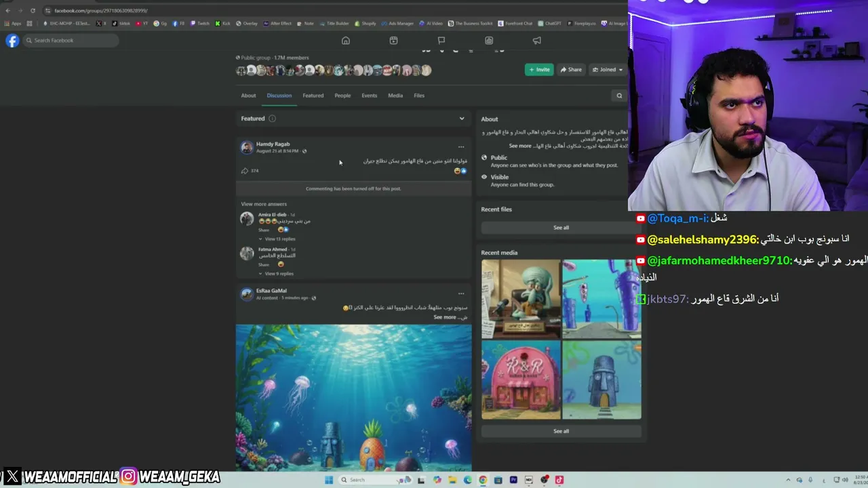Viewport: 868px width, 488px height.
Task: Open pink R&R shop media thumbnail
Action: [521, 380]
